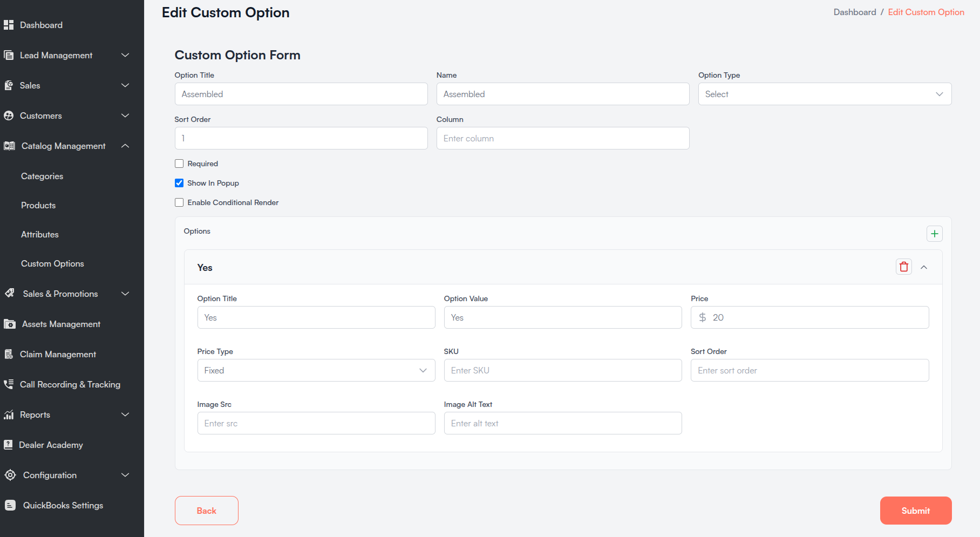Collapse the Yes option panel chevron
Viewport: 980px width, 537px height.
[x=924, y=267]
